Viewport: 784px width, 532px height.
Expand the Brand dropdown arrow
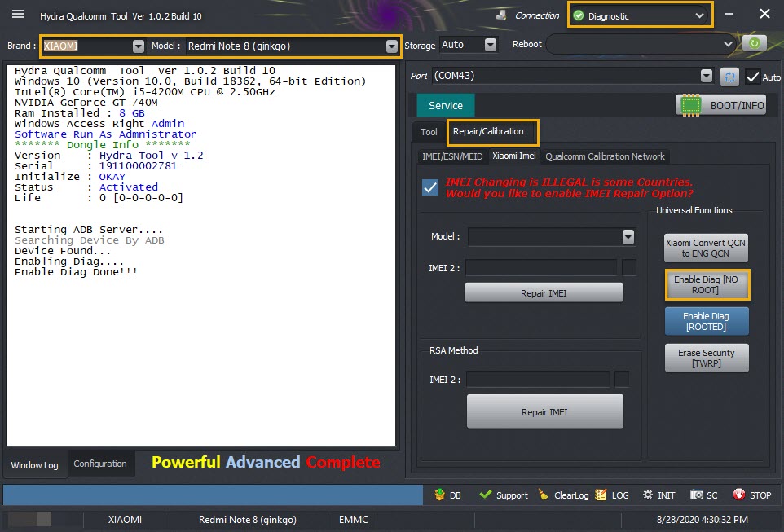tap(139, 46)
